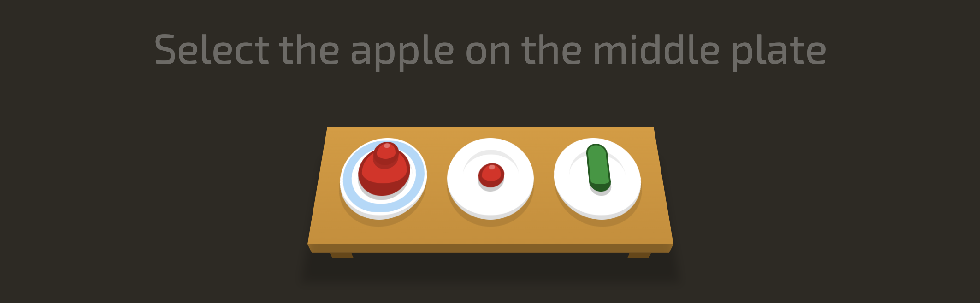
Task: Click the top rounded end of the cucumber
Action: (x=596, y=151)
